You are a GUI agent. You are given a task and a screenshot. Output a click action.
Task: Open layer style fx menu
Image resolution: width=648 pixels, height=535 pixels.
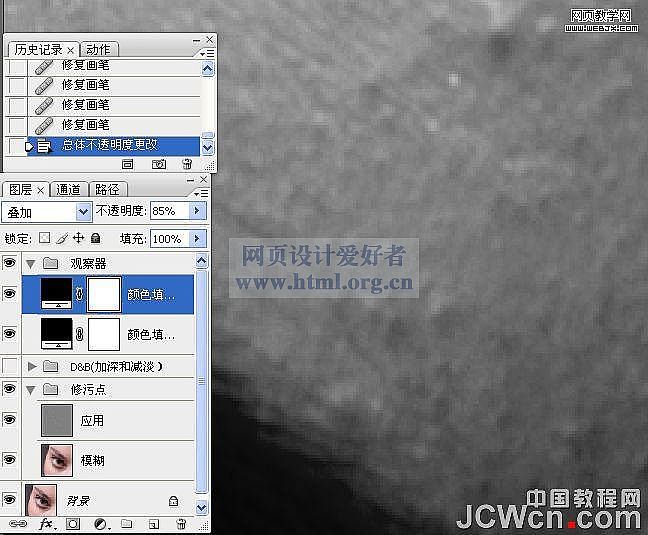(47, 524)
